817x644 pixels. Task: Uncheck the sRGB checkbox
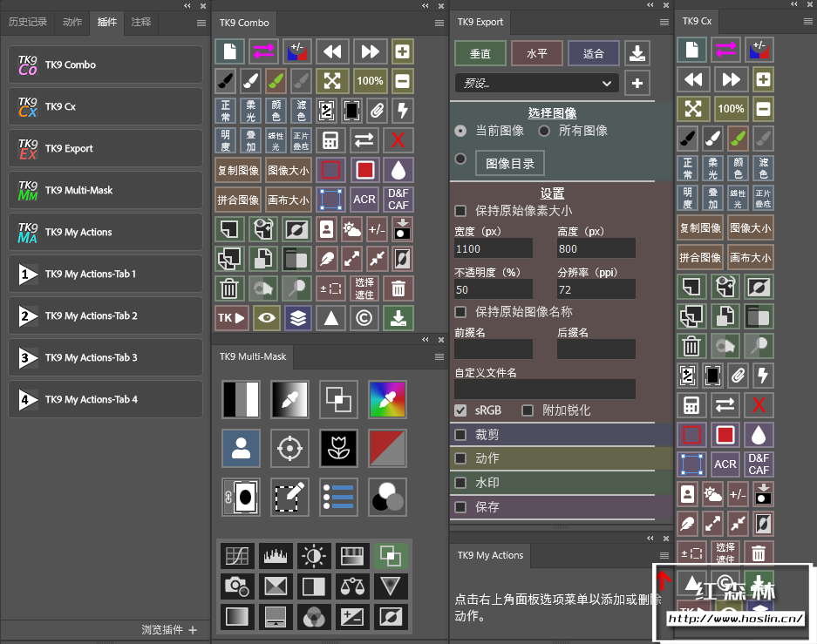point(460,410)
